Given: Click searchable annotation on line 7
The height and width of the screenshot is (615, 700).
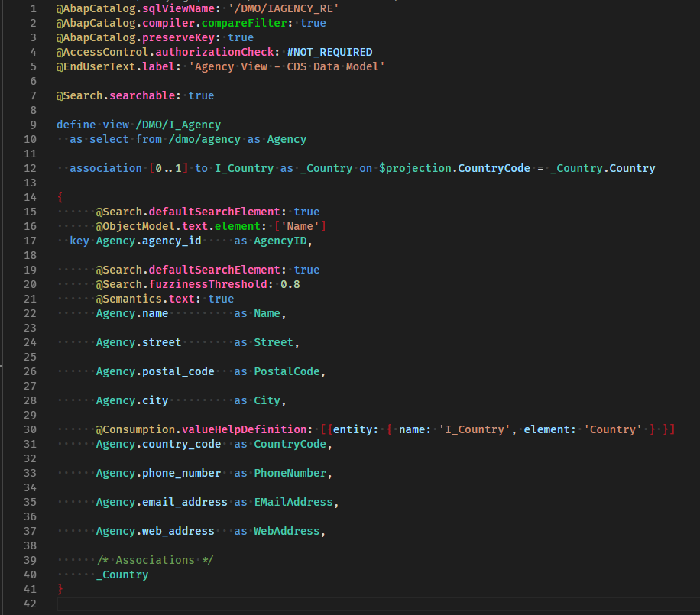Looking at the screenshot, I should click(142, 95).
